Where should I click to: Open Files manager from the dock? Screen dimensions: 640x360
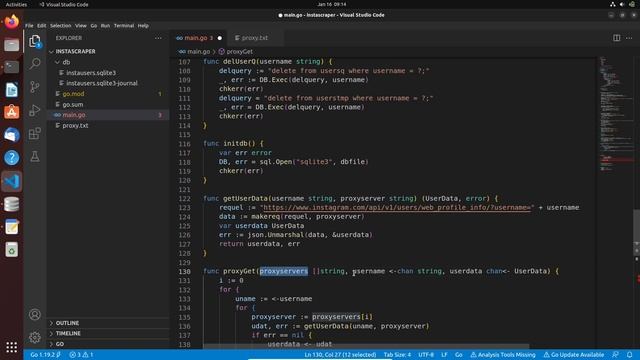click(11, 44)
